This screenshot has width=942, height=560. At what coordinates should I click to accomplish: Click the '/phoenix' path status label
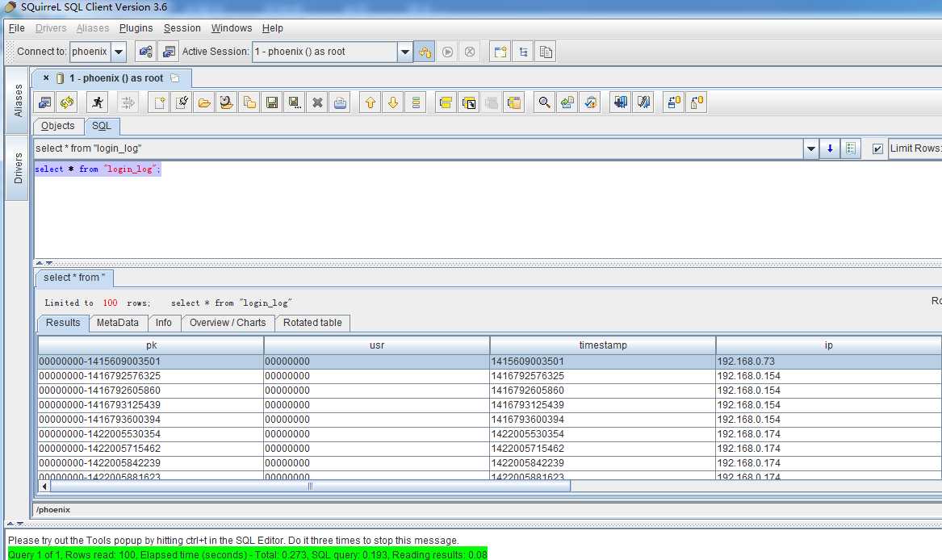pyautogui.click(x=52, y=509)
